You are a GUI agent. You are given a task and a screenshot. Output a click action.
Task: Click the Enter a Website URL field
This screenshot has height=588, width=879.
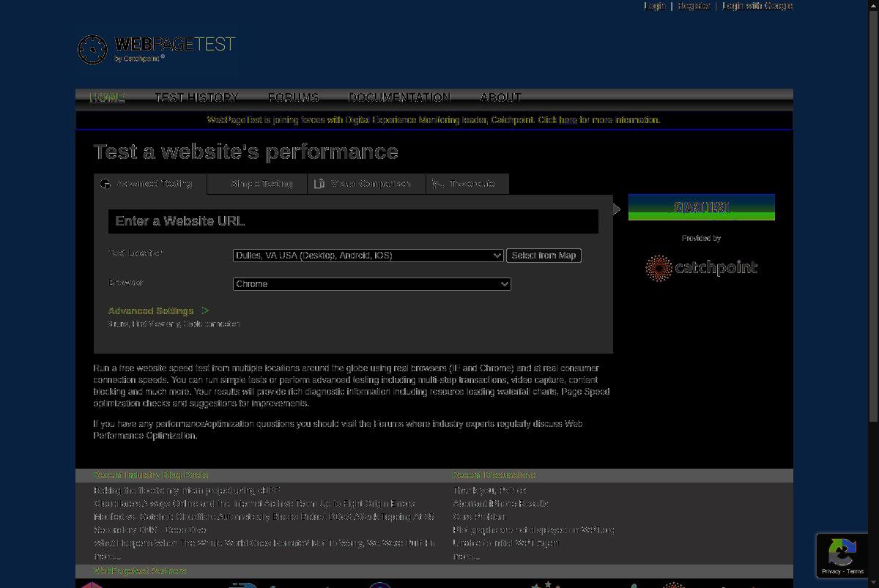pyautogui.click(x=353, y=221)
